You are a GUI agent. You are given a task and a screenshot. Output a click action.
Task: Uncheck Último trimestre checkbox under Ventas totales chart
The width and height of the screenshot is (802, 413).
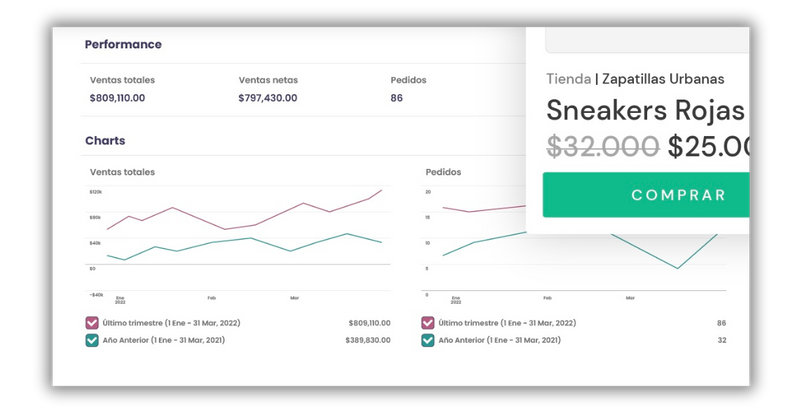click(x=92, y=323)
